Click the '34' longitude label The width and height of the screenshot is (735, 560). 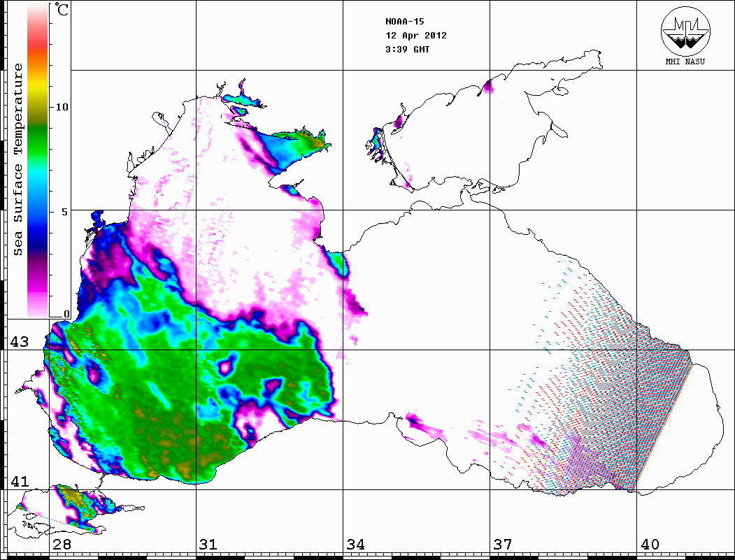tap(355, 545)
